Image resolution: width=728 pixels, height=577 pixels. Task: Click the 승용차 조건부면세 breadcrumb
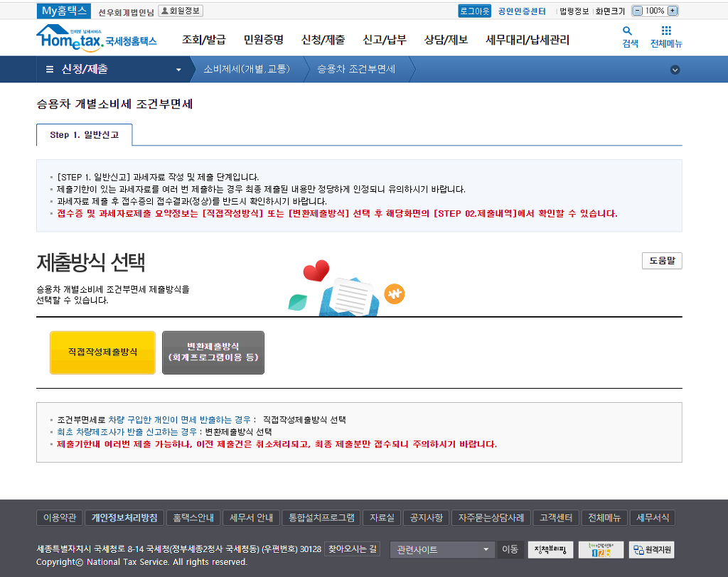click(x=356, y=69)
